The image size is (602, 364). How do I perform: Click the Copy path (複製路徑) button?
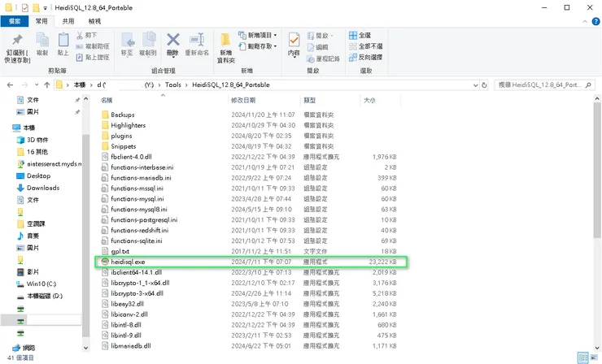pos(93,46)
